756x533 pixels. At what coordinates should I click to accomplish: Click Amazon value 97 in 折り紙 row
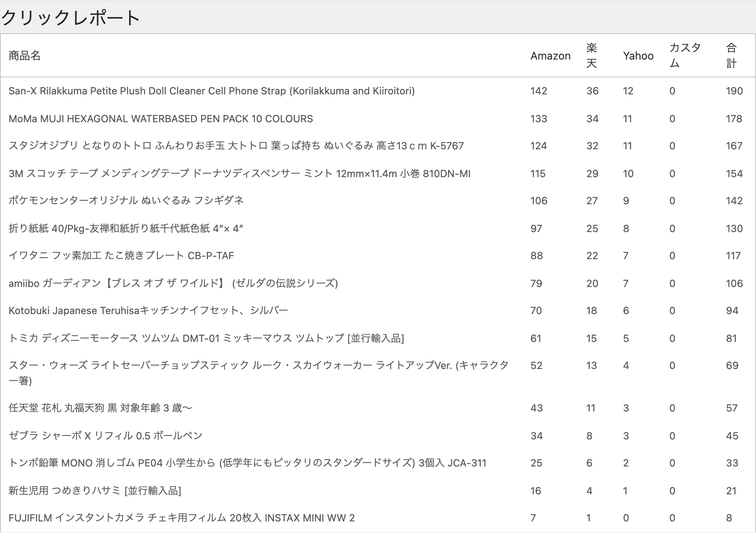[x=536, y=229]
